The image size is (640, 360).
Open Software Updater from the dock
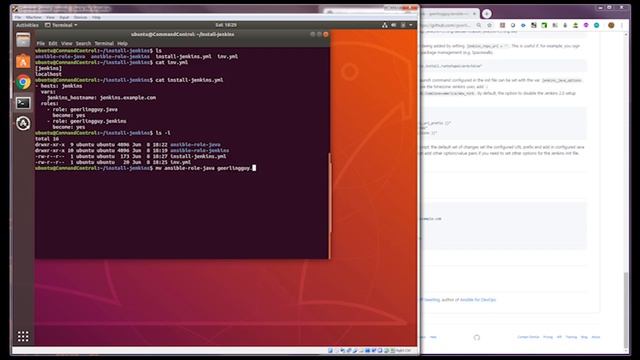(x=23, y=123)
